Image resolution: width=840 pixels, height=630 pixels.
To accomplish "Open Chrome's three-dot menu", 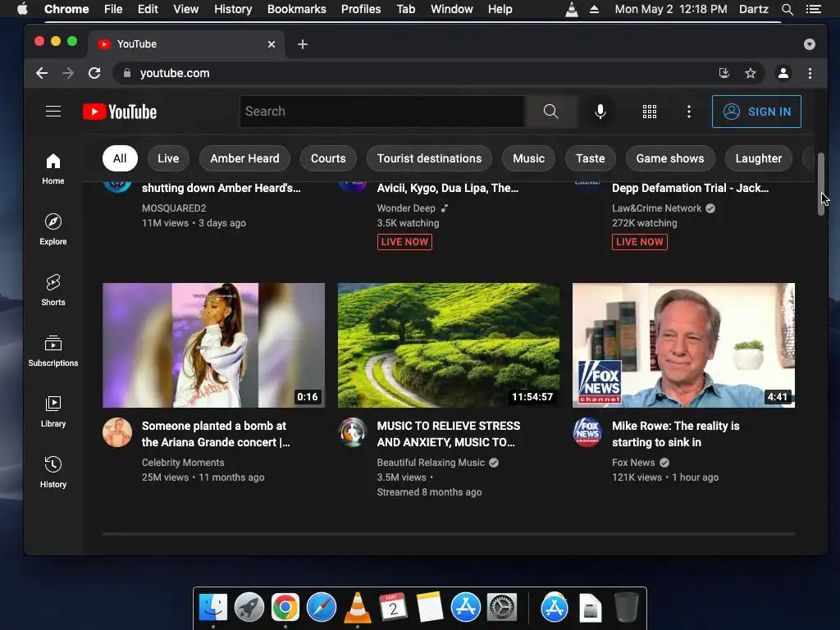I will click(x=810, y=73).
